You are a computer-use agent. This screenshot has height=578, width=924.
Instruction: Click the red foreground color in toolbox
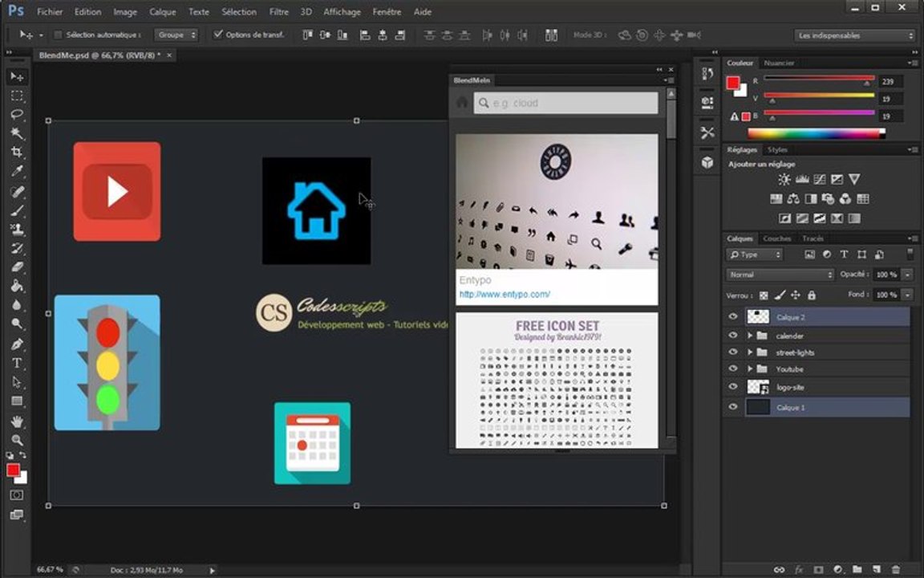coord(13,470)
